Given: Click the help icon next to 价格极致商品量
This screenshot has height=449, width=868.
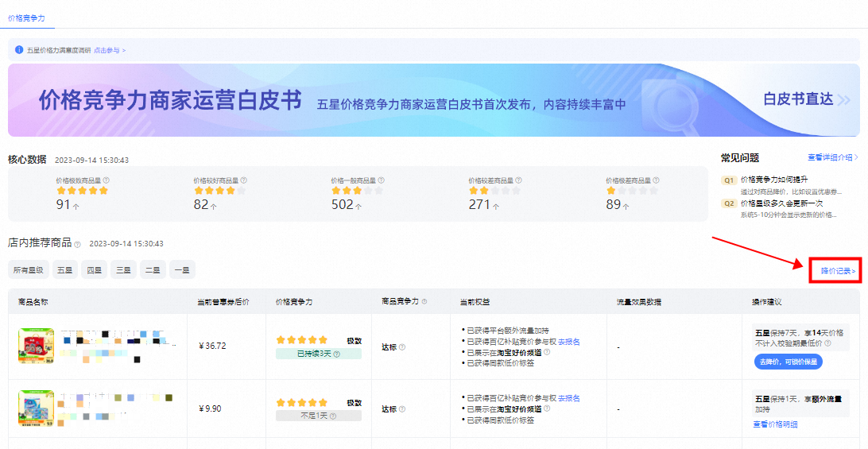Looking at the screenshot, I should pyautogui.click(x=107, y=180).
